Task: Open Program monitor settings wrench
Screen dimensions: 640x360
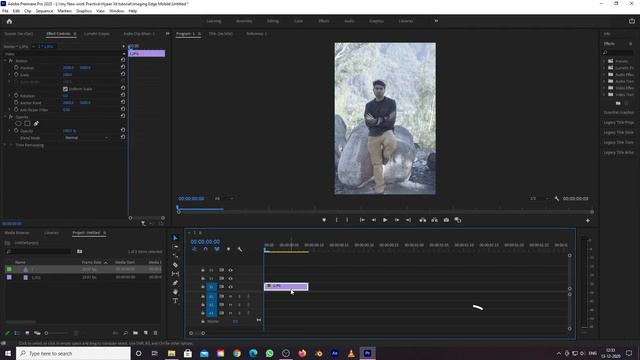Action: (x=557, y=199)
